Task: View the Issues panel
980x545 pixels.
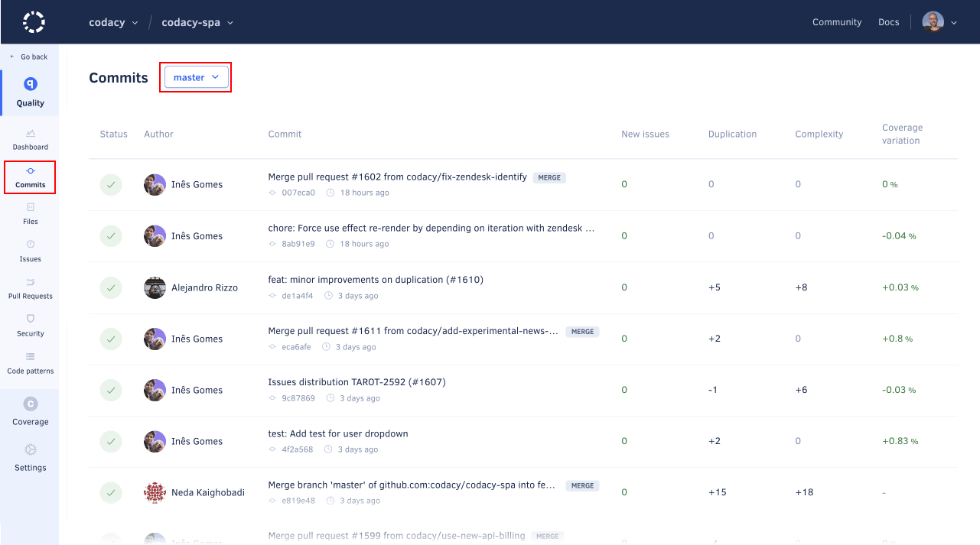Action: tap(30, 251)
